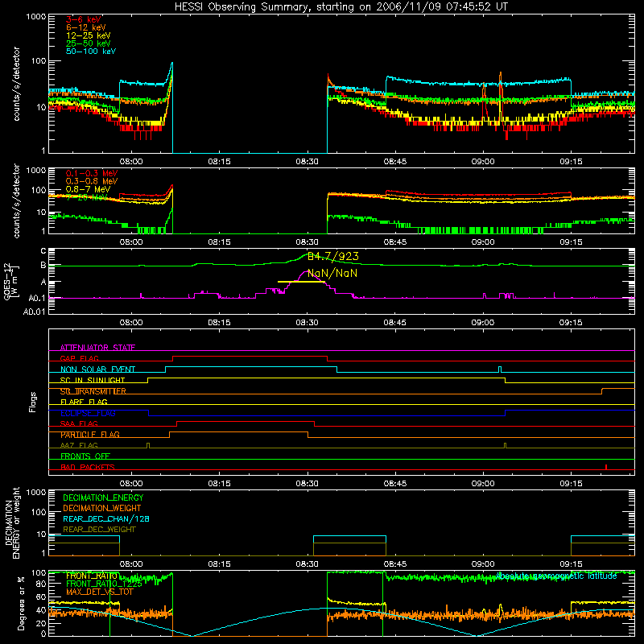Pick the 0.8-7 MeV legend entry
The image size is (644, 644).
(x=88, y=189)
